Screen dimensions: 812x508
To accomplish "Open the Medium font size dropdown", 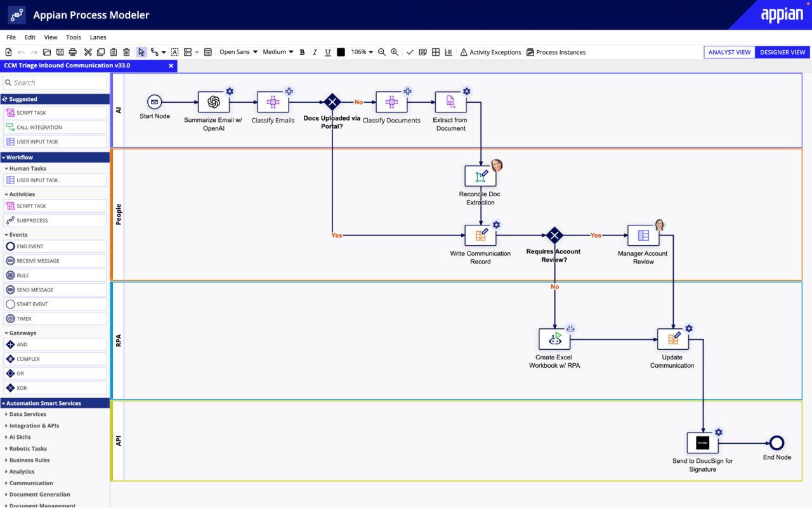I will click(278, 52).
